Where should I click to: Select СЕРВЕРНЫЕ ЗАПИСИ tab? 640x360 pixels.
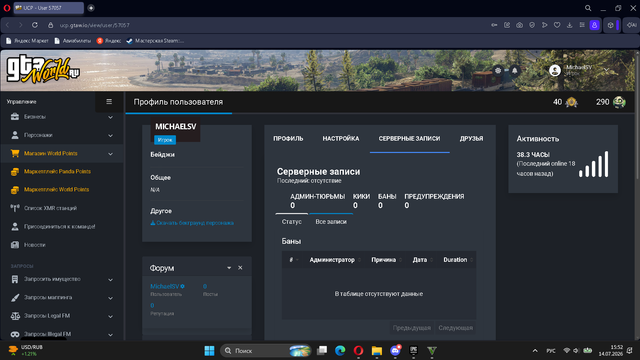click(x=409, y=139)
